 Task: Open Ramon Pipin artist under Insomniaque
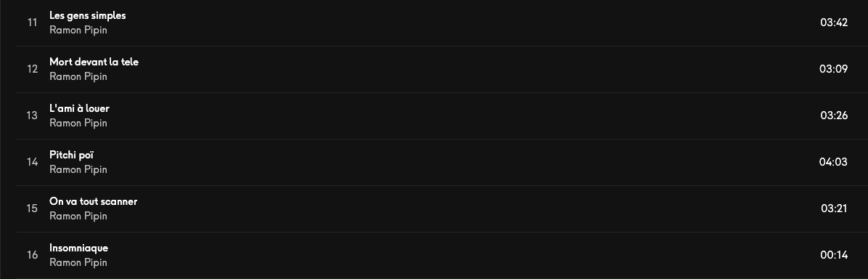tap(78, 262)
